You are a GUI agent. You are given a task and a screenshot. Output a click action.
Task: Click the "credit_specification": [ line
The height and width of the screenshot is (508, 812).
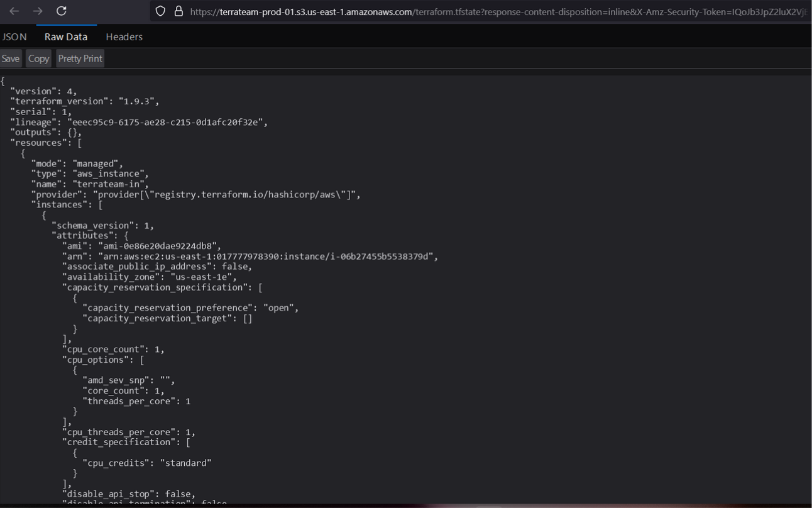click(x=126, y=442)
